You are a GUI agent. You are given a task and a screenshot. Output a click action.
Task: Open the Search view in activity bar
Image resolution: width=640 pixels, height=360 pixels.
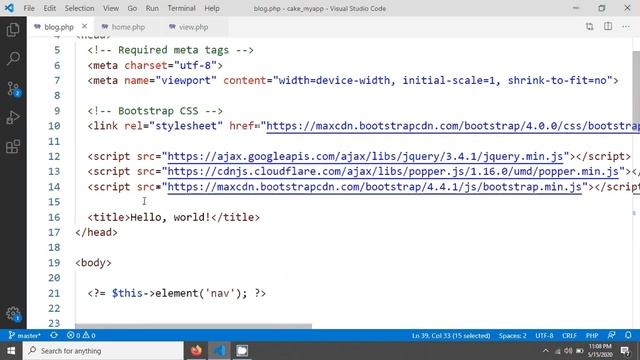(x=13, y=59)
